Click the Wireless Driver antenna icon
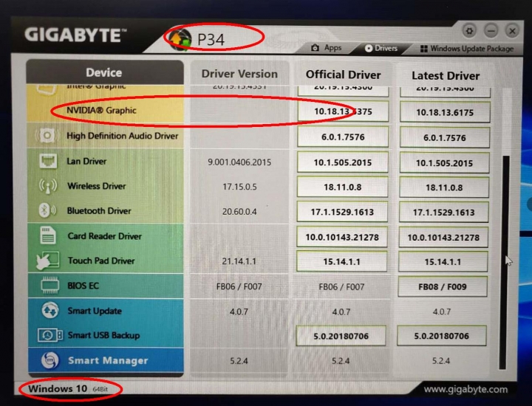 pos(47,186)
